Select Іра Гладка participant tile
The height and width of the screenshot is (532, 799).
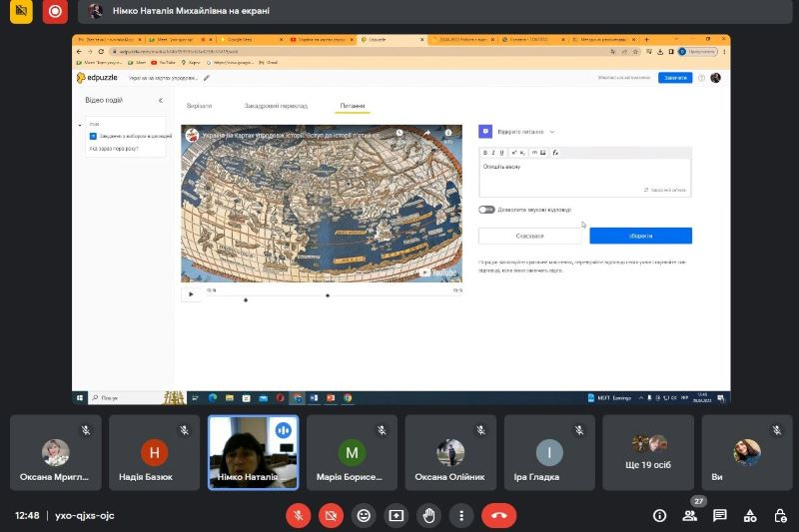click(550, 452)
